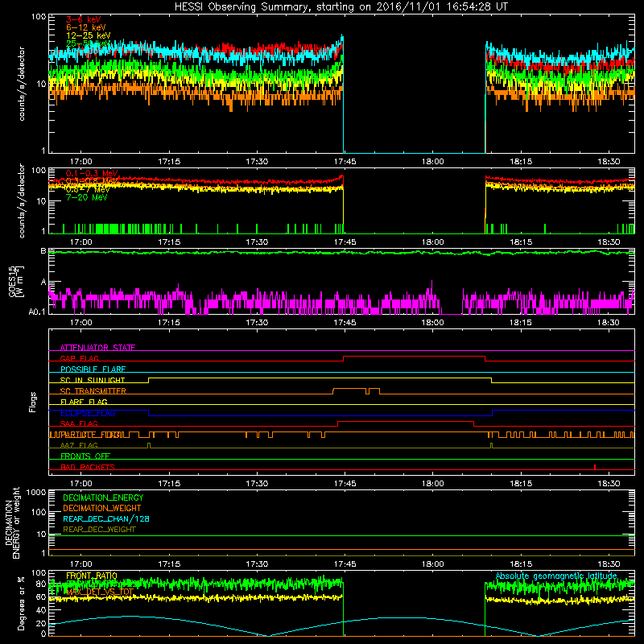Click the raised GAP_FLAG segment
The image size is (644, 644).
[414, 357]
